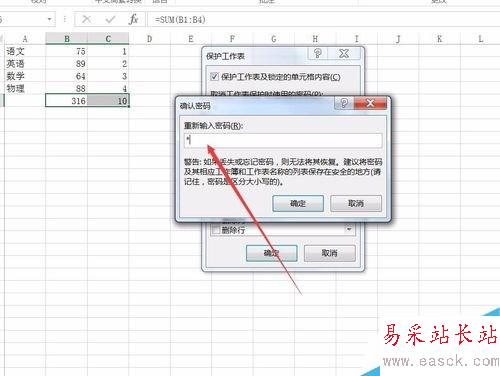500x376 pixels.
Task: Click 确定 in the 确认密码 dialog
Action: point(298,203)
